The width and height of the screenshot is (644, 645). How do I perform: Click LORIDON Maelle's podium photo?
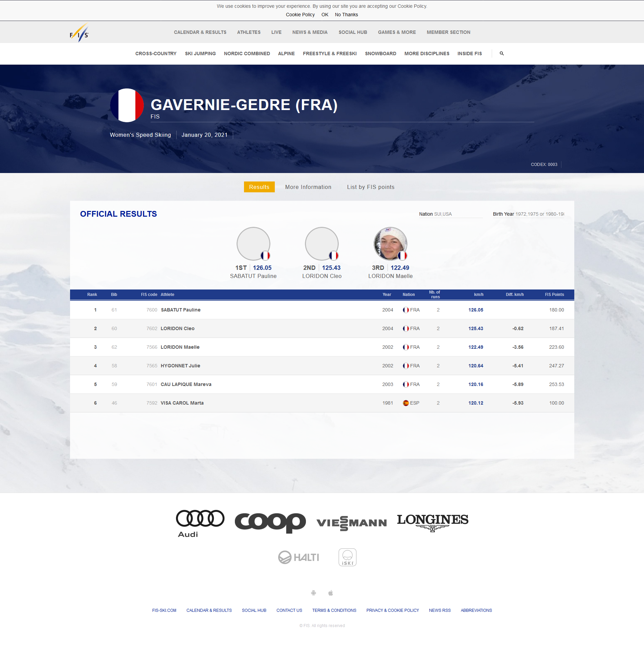390,244
